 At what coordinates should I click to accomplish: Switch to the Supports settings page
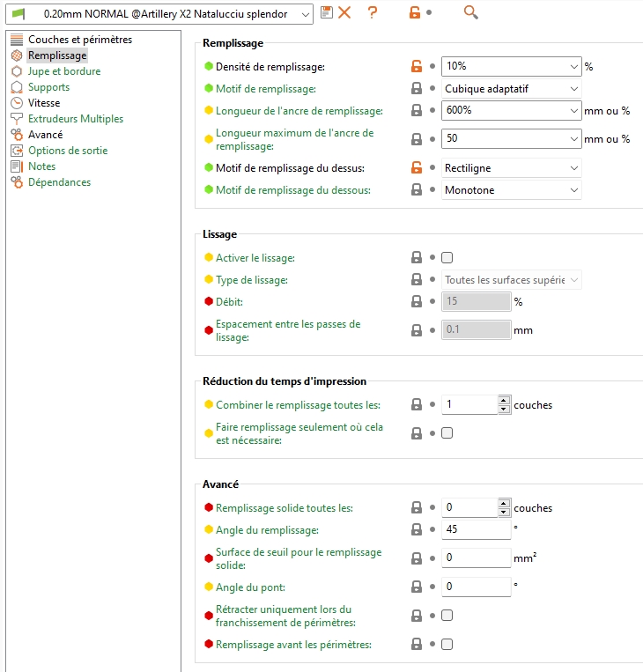pyautogui.click(x=48, y=87)
